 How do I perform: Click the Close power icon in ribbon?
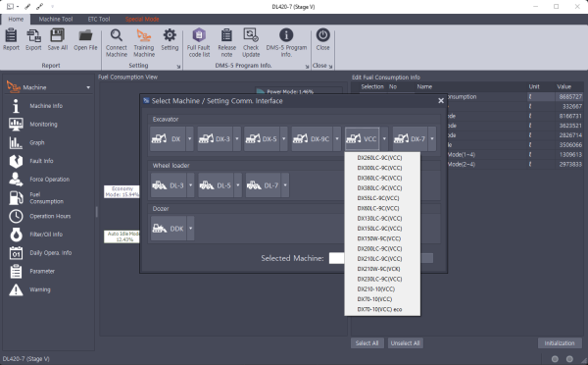pos(322,35)
